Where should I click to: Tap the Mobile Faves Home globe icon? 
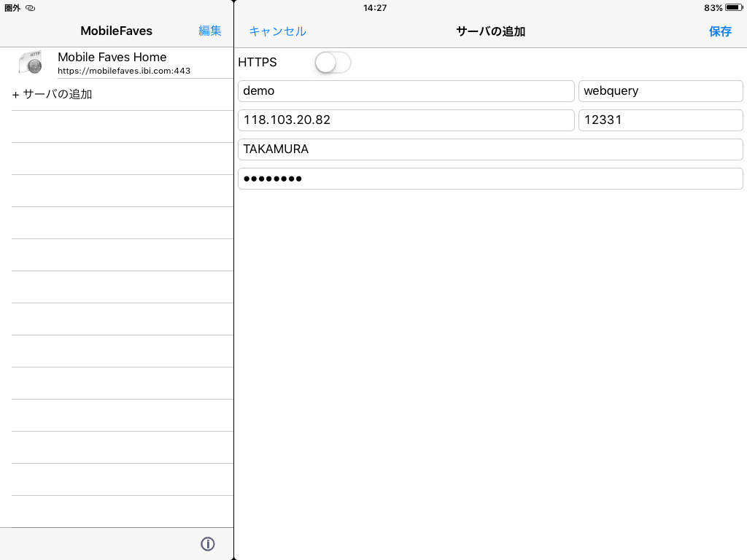click(30, 63)
